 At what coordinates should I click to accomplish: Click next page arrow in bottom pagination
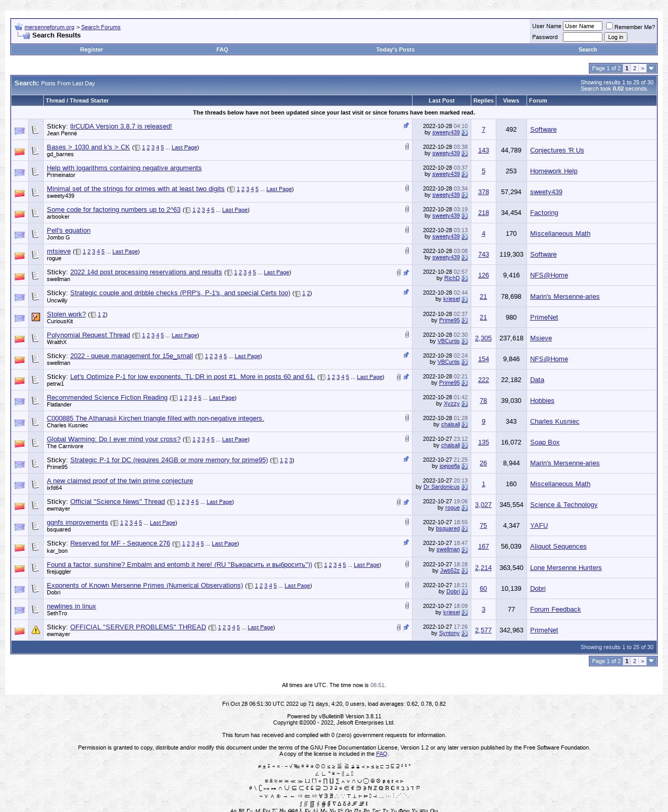pyautogui.click(x=643, y=661)
